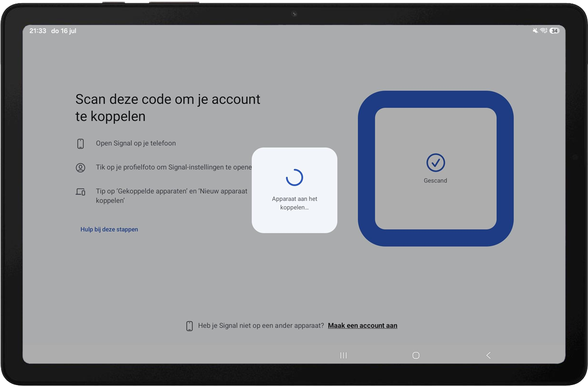Tap the text 'Tik op je profielfoto om Signal-instellingen'
The image size is (588, 387).
tap(174, 167)
